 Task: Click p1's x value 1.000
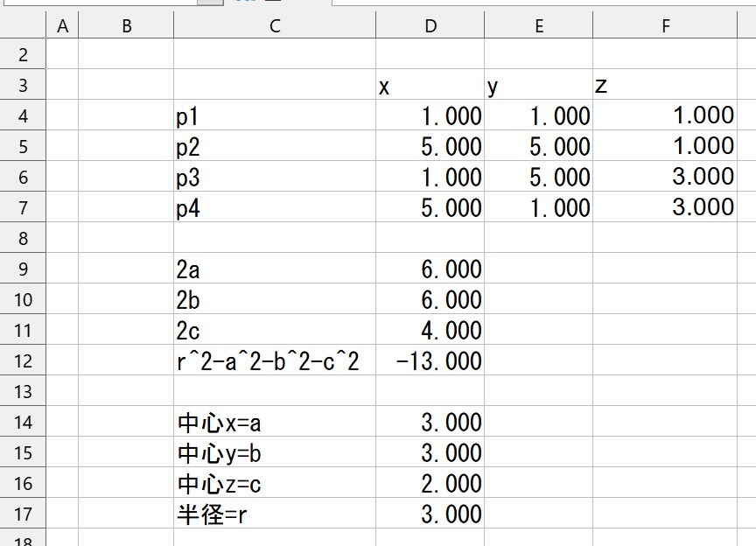pos(430,115)
